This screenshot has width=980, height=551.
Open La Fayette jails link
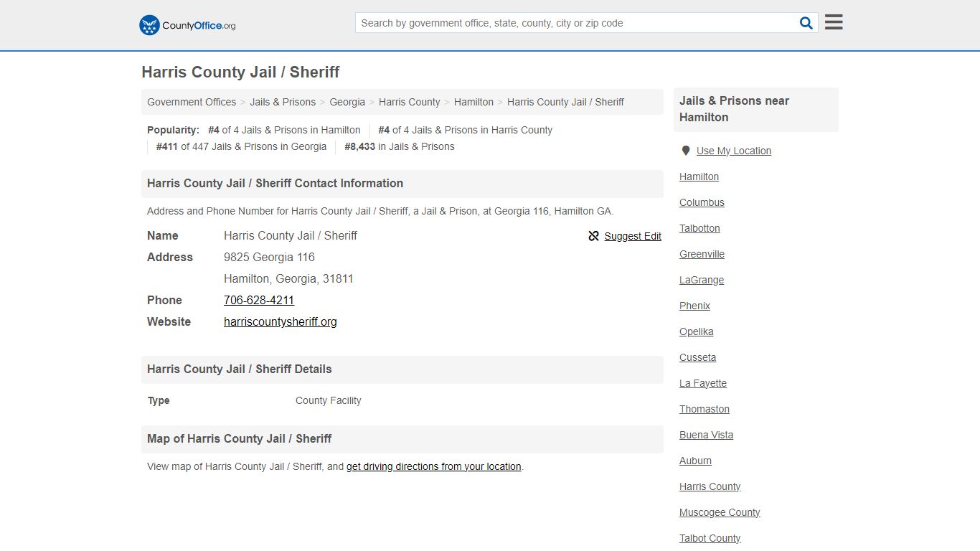pos(703,383)
